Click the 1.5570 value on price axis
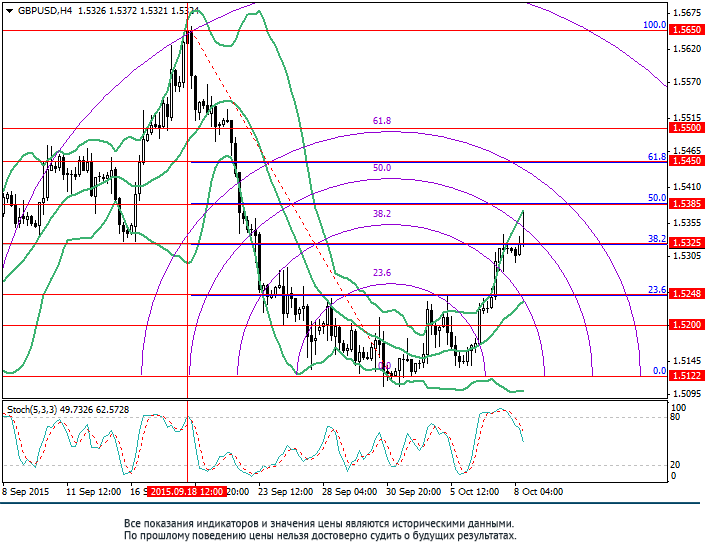 click(x=687, y=82)
